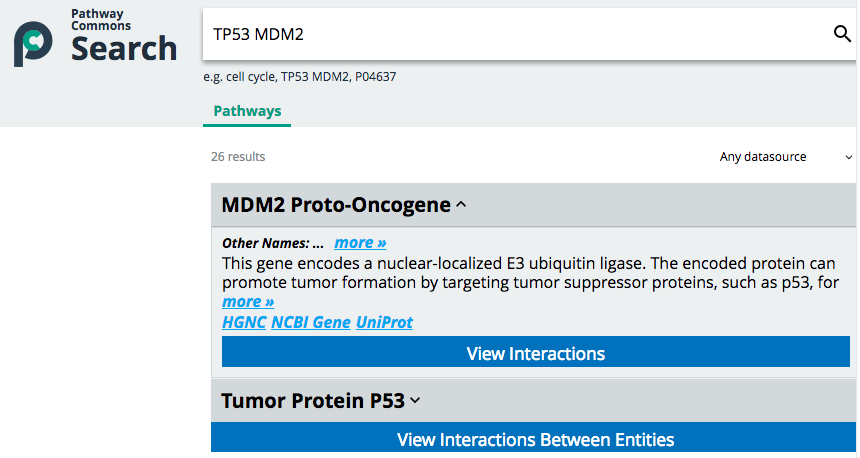Click the Pathway Commons name text

[x=101, y=20]
